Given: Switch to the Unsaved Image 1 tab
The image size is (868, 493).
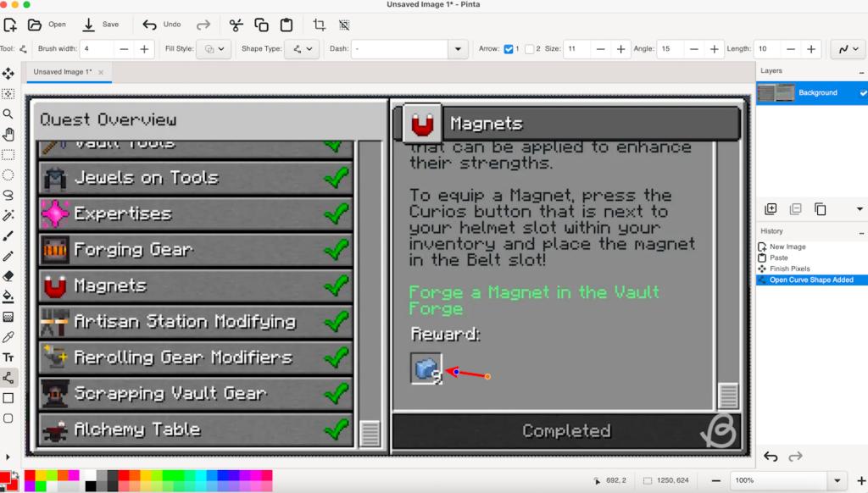Looking at the screenshot, I should pyautogui.click(x=63, y=72).
